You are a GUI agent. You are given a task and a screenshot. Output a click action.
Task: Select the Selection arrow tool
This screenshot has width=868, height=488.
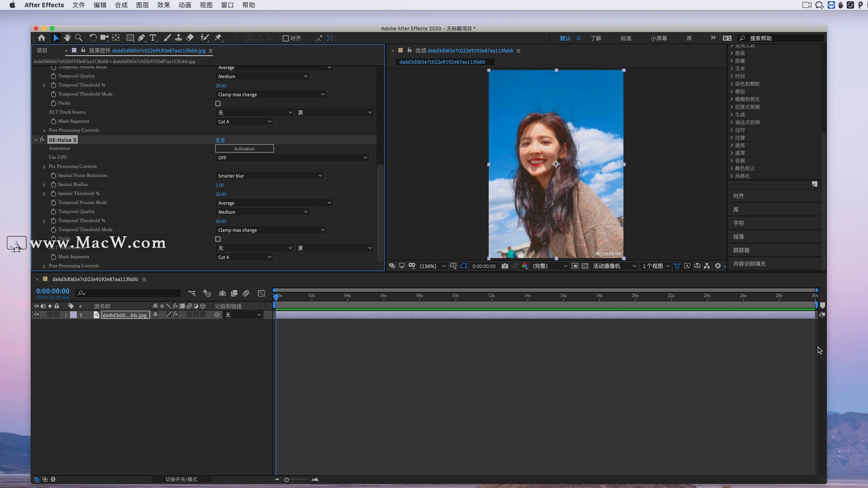point(56,38)
